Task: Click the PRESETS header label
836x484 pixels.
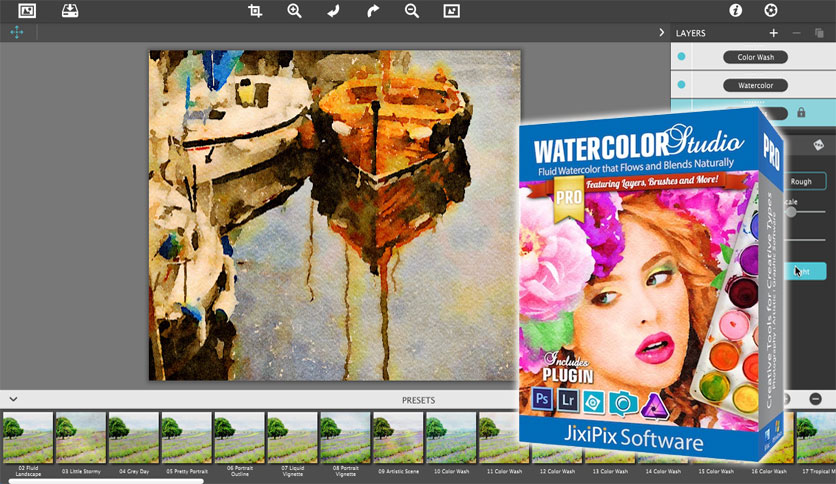Action: click(419, 400)
